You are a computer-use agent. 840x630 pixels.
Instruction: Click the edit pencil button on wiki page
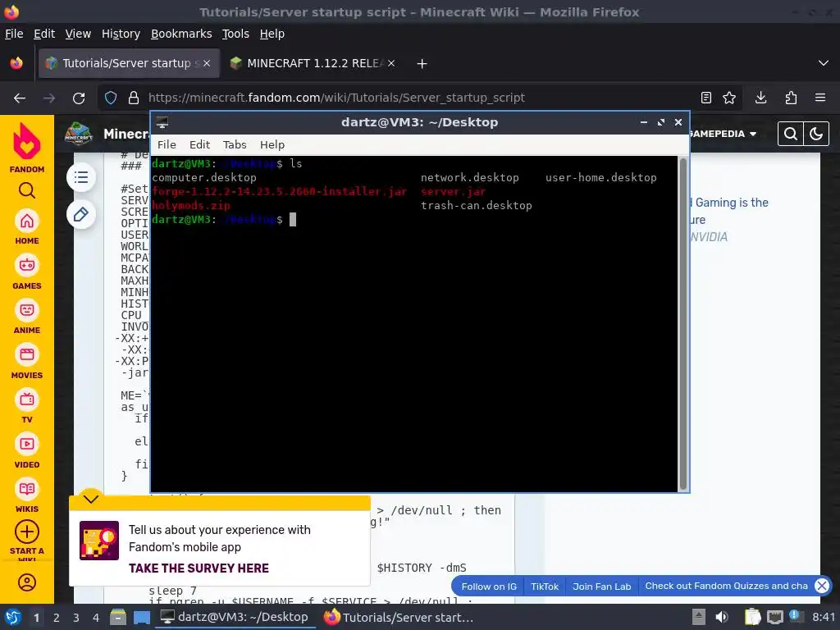(81, 215)
